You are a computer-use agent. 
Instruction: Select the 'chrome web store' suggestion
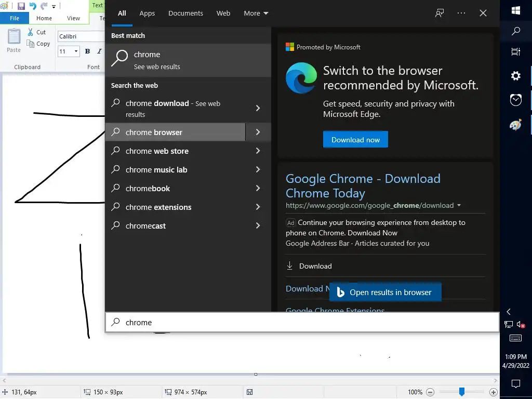click(176, 151)
